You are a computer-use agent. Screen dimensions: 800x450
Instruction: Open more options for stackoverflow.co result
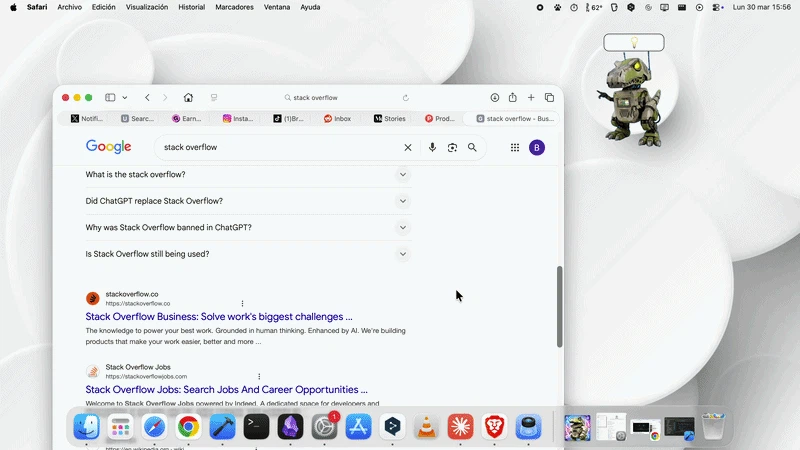[242, 304]
